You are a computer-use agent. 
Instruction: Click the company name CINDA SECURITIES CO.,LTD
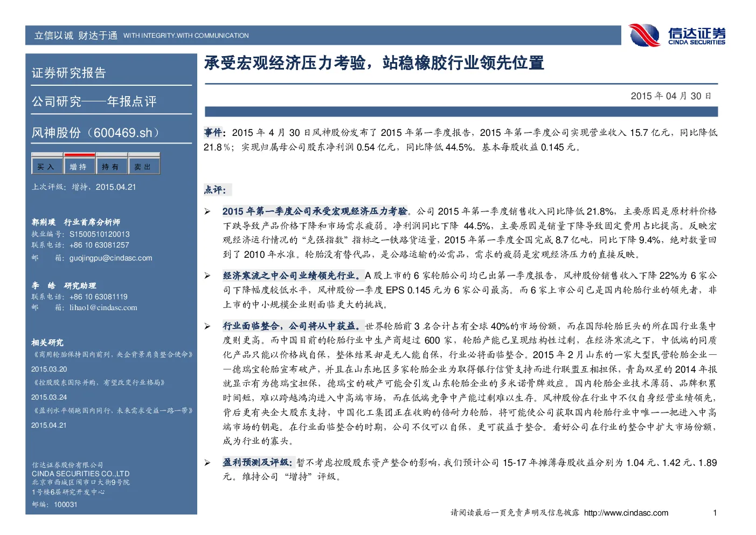[81, 474]
